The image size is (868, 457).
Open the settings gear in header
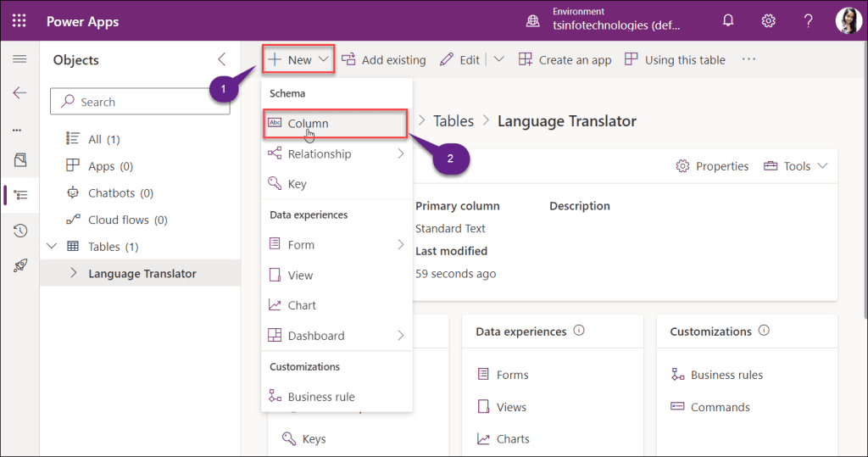[768, 21]
